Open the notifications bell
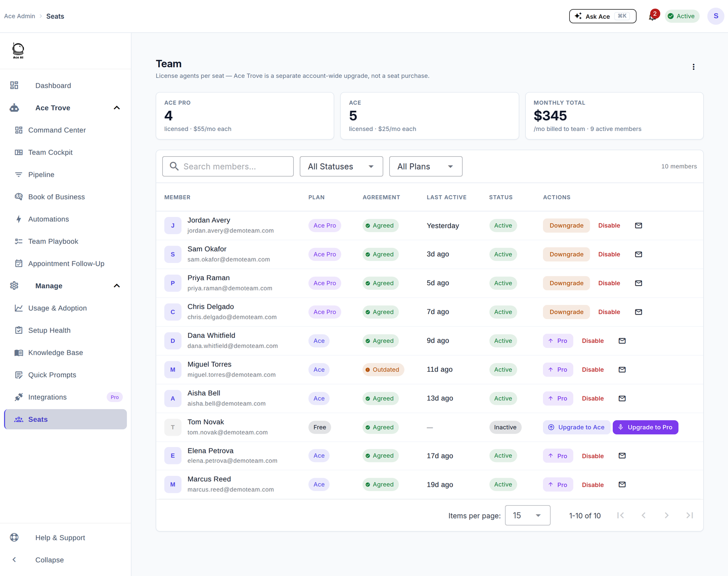 tap(652, 16)
